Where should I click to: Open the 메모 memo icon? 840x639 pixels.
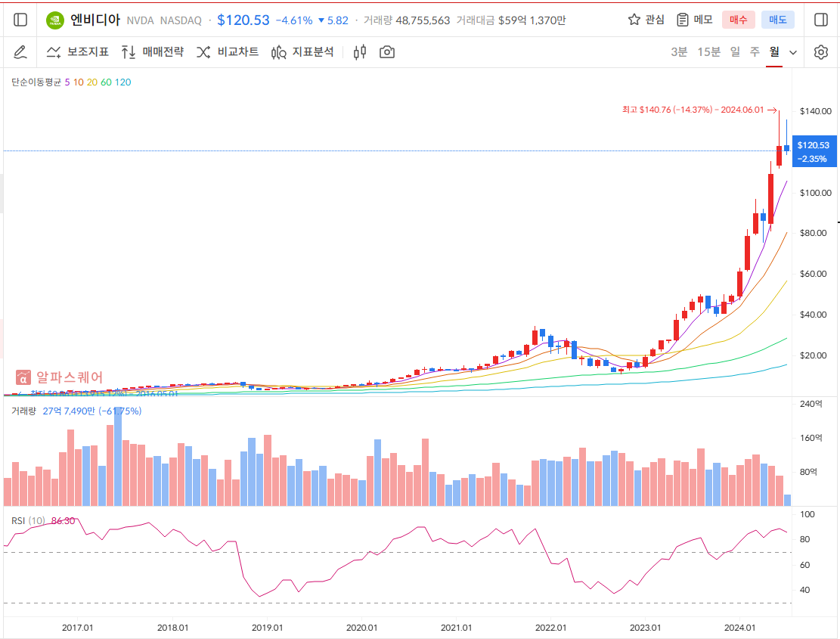click(695, 20)
